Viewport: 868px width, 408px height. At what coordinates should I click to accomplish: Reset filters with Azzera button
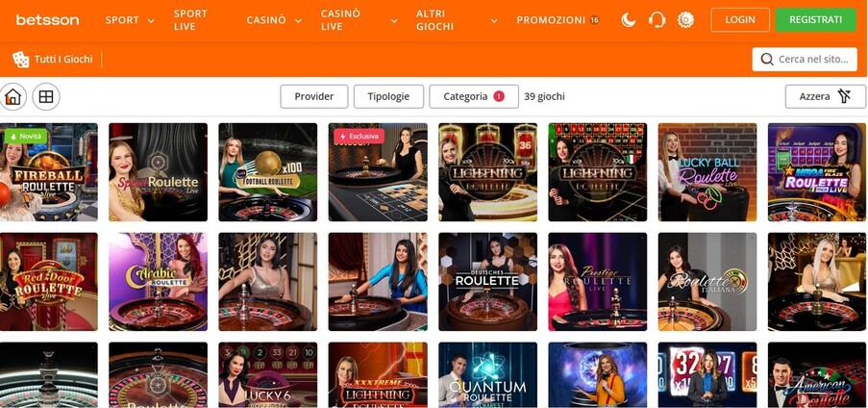click(x=826, y=96)
